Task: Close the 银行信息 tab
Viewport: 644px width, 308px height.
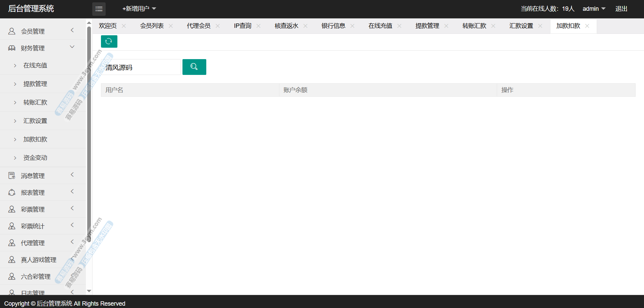Action: [352, 26]
